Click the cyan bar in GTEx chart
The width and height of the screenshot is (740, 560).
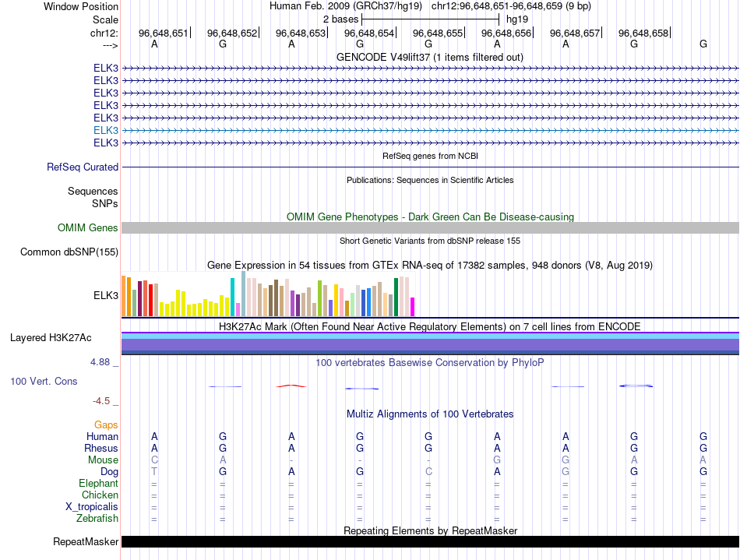232,297
